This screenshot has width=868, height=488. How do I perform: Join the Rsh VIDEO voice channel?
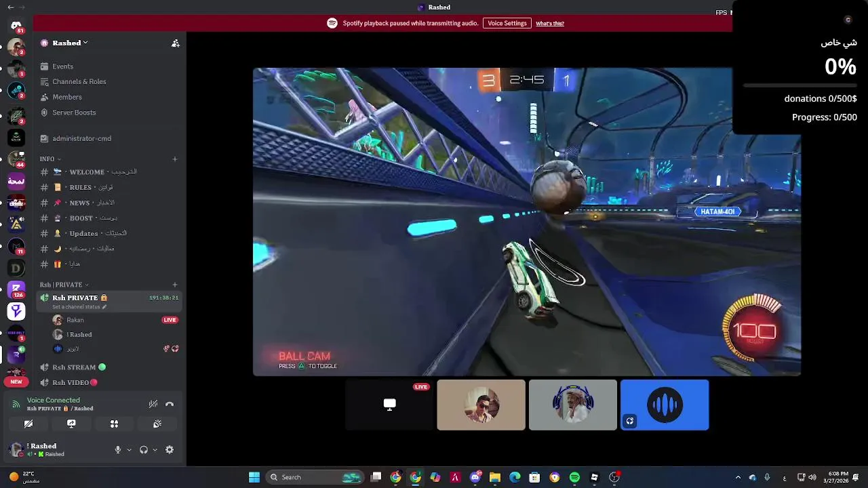109,382
